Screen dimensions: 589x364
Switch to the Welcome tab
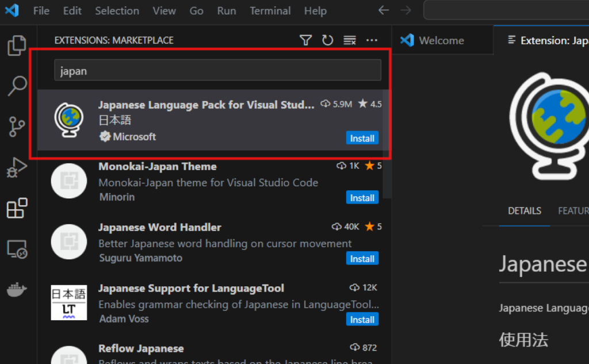[441, 40]
